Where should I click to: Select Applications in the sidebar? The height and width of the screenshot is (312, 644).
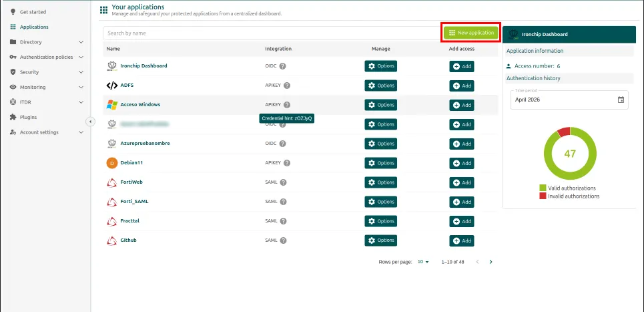(34, 27)
